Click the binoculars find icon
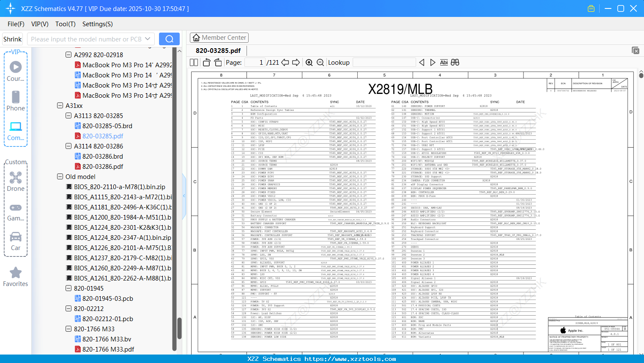The height and width of the screenshot is (363, 644). click(455, 63)
